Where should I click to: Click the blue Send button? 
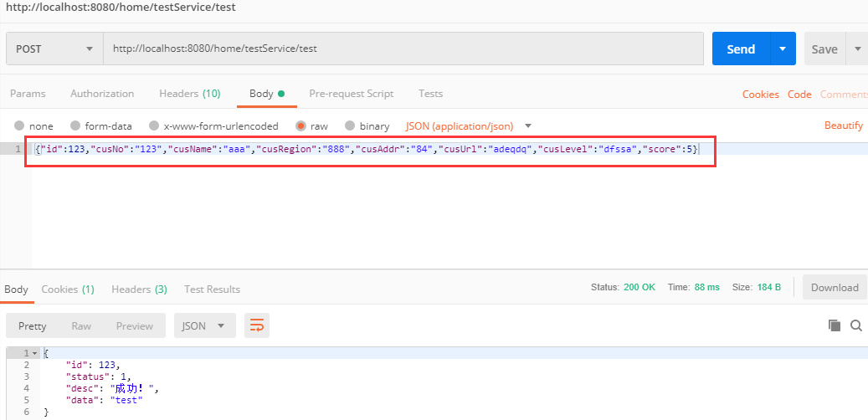(741, 49)
